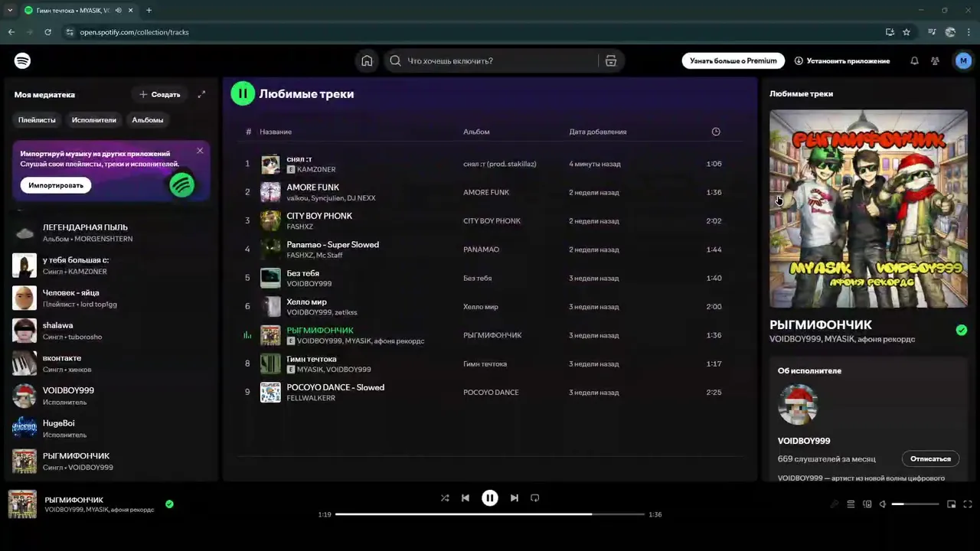Screen dimensions: 980x551
Task: Open HugeBoi artist in library
Action: pyautogui.click(x=111, y=429)
